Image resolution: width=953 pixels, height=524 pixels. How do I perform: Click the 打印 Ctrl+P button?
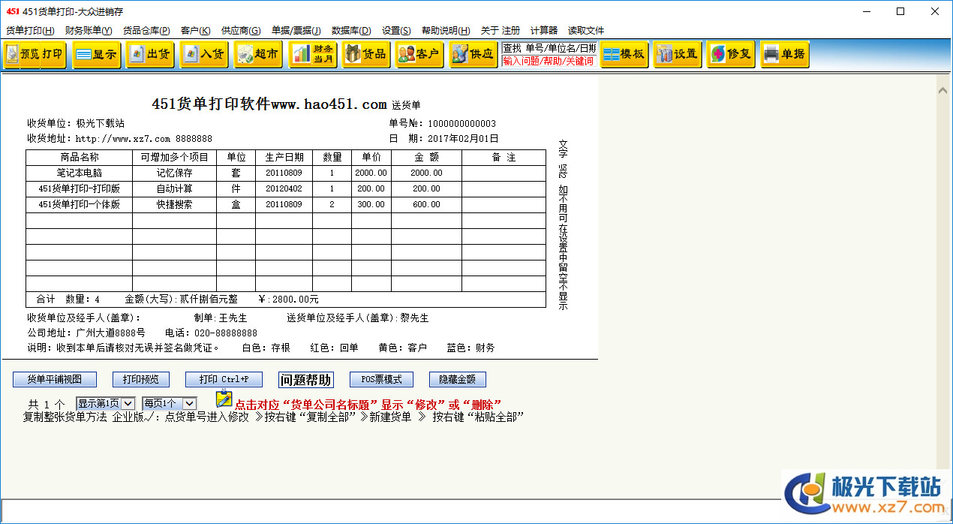[x=224, y=379]
